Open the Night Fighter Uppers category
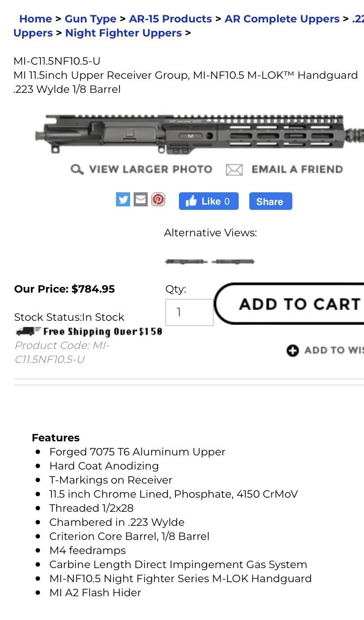 [124, 33]
